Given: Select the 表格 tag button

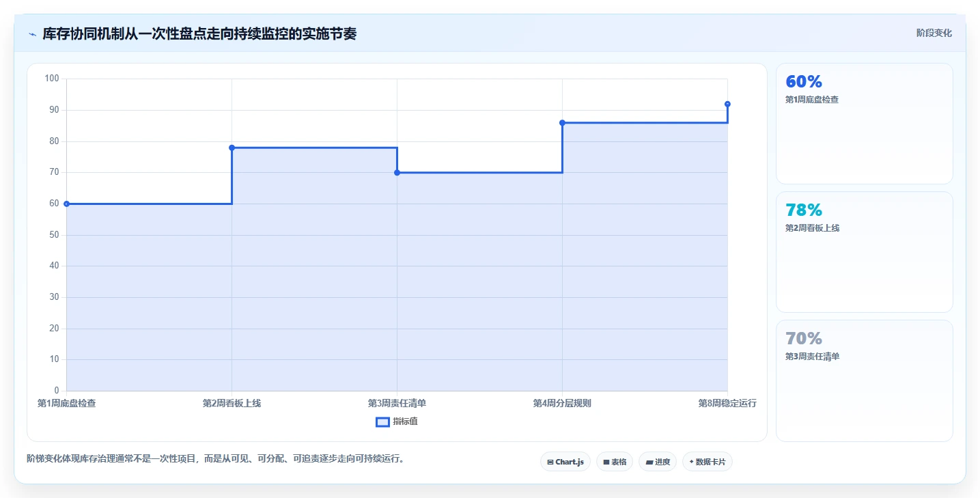Looking at the screenshot, I should pyautogui.click(x=615, y=462).
